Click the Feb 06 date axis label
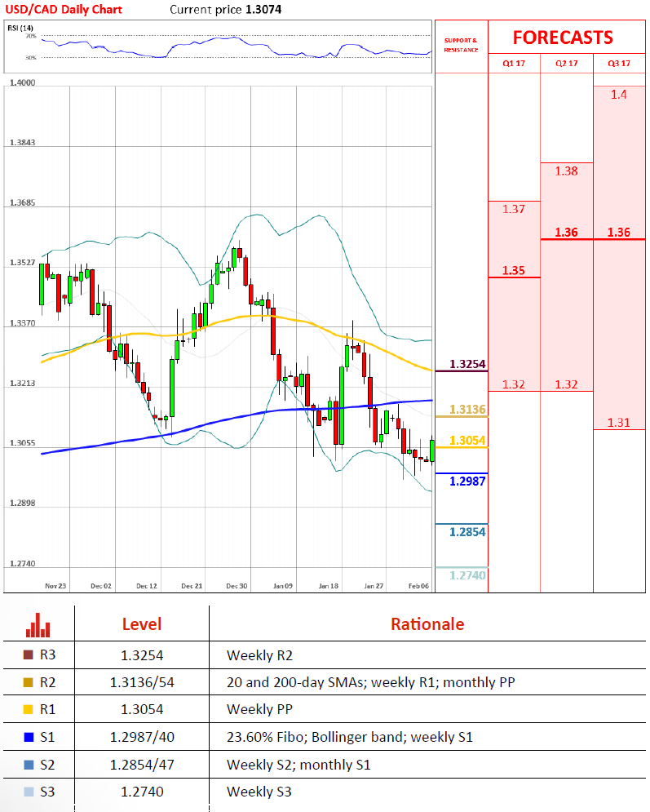Screen dimensions: 650x812 click(418, 586)
